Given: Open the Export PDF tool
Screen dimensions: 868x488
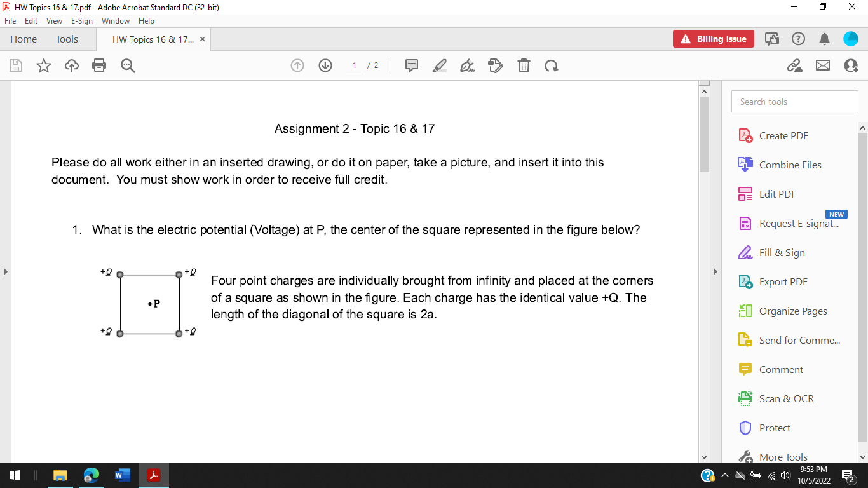Looking at the screenshot, I should (x=783, y=281).
